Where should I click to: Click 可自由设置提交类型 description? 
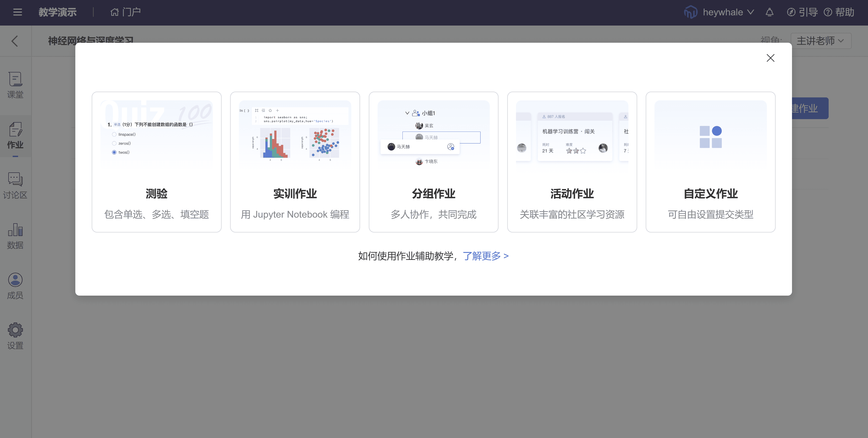(x=710, y=214)
